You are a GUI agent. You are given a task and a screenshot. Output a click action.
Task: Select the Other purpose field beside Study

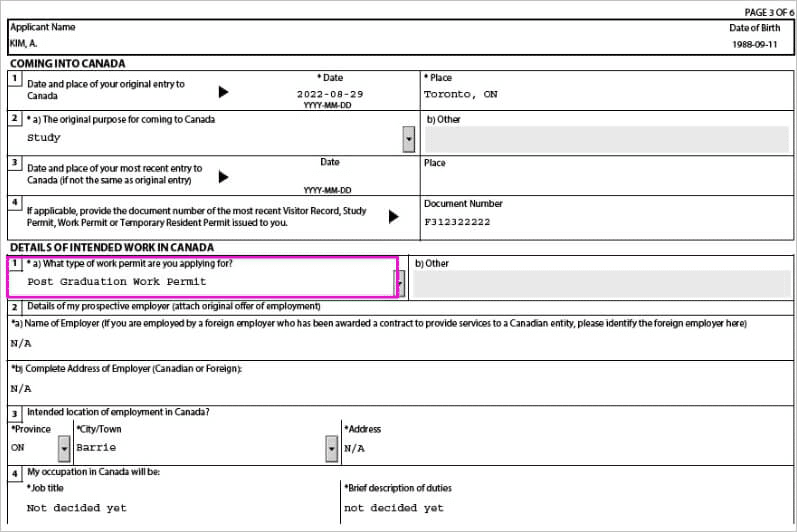(606, 139)
